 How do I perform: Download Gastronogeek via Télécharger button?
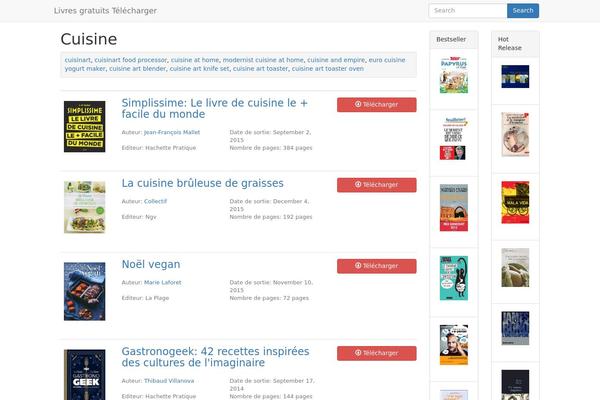[377, 353]
